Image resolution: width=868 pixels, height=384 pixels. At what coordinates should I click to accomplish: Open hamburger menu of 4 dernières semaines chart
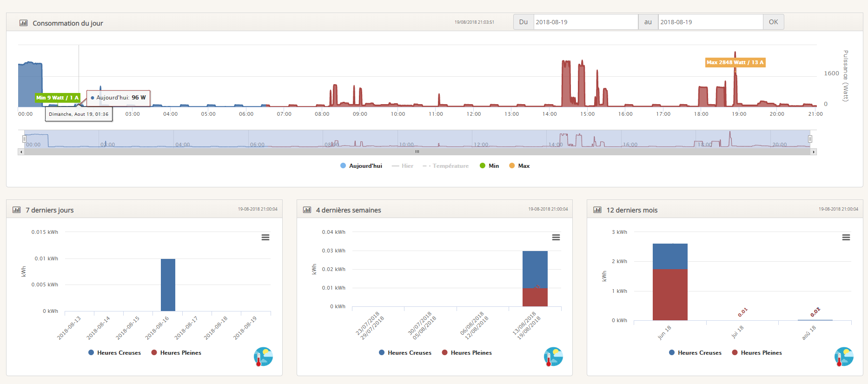[x=556, y=237]
